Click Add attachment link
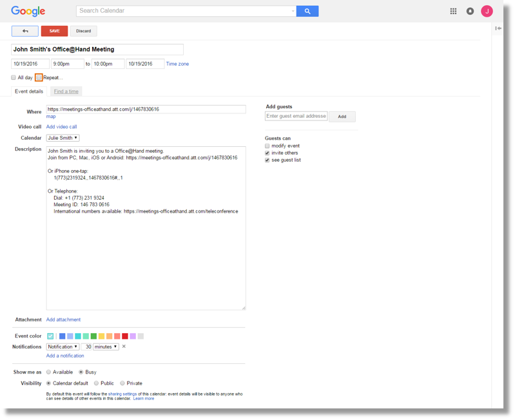The width and height of the screenshot is (515, 420). click(63, 320)
